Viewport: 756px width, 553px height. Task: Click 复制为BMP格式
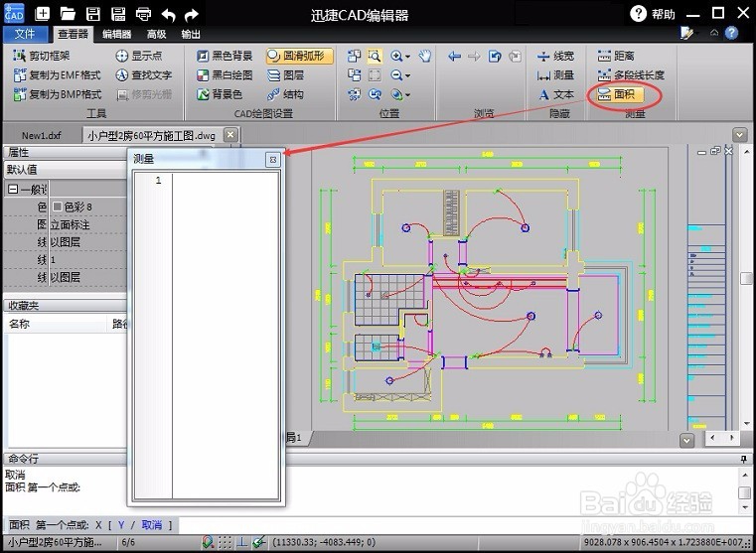point(57,94)
